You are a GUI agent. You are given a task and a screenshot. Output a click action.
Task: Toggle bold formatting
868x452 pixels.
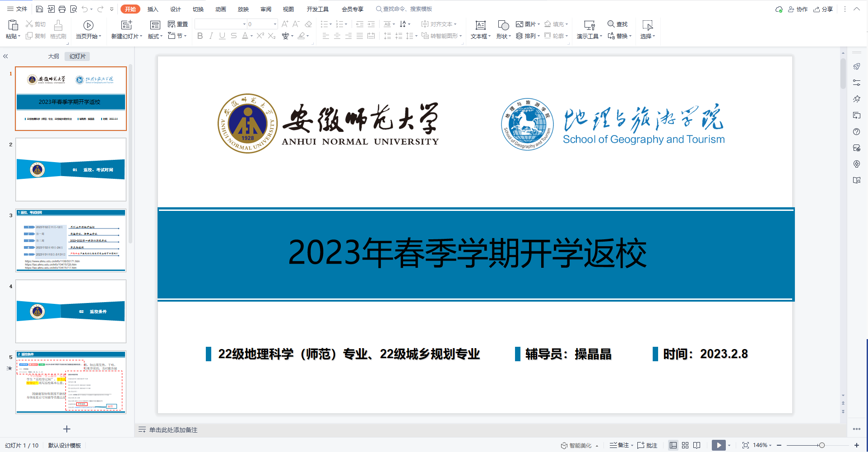(200, 36)
